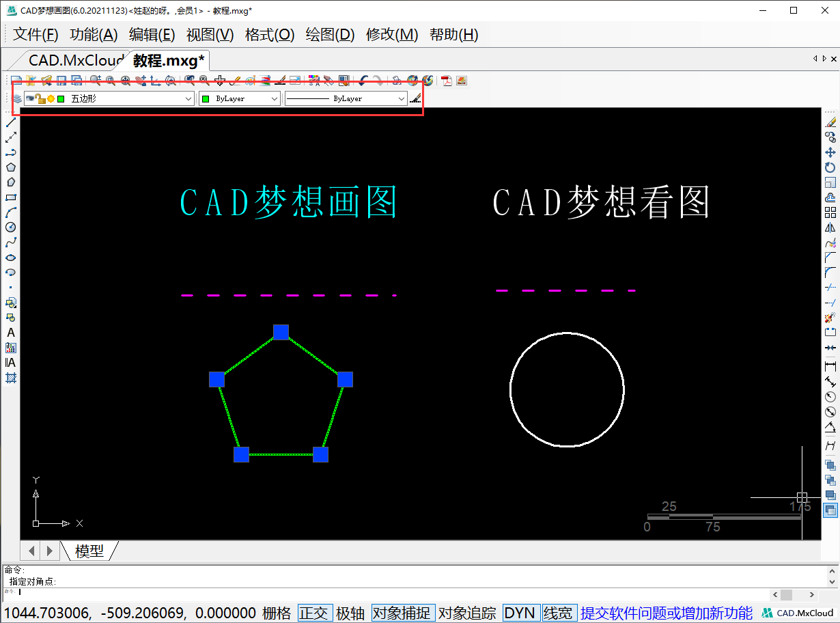The height and width of the screenshot is (623, 840).
Task: Select the Ellipse tool
Action: coord(11,258)
